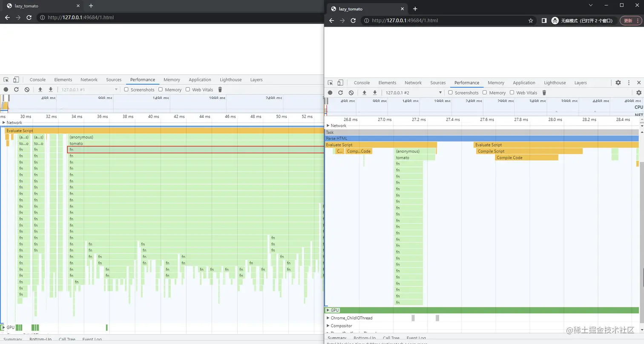
Task: Open the 127.0.0.1 #2 recording dropdown
Action: [413, 92]
